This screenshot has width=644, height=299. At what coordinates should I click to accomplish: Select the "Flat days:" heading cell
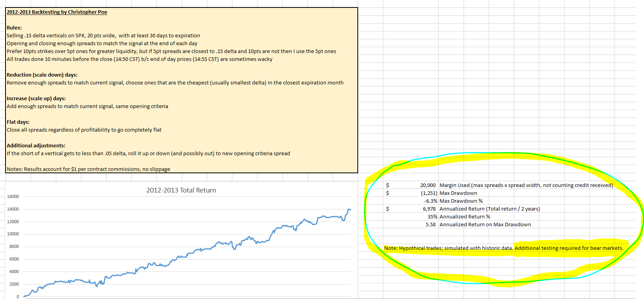[18, 122]
